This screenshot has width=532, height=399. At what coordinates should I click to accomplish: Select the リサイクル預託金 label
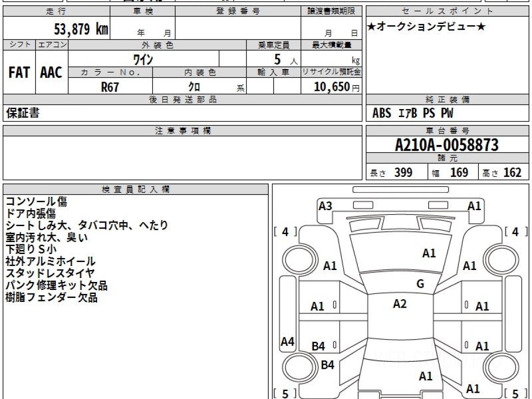click(332, 72)
